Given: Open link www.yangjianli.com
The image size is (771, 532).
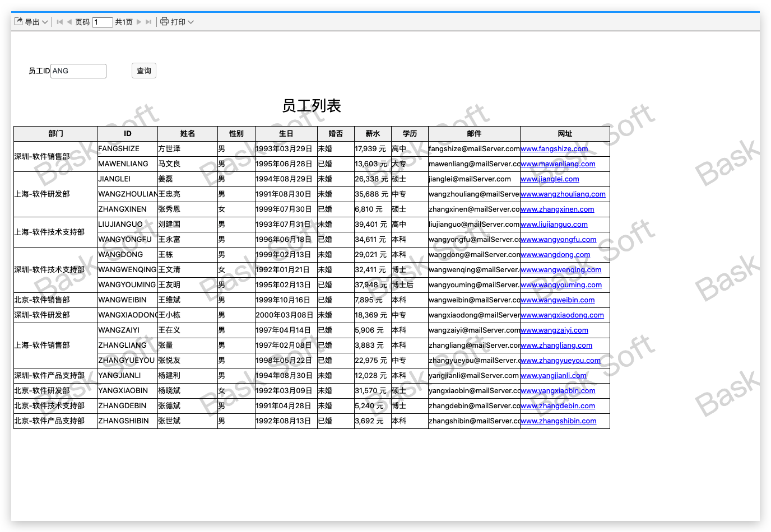Looking at the screenshot, I should (554, 376).
